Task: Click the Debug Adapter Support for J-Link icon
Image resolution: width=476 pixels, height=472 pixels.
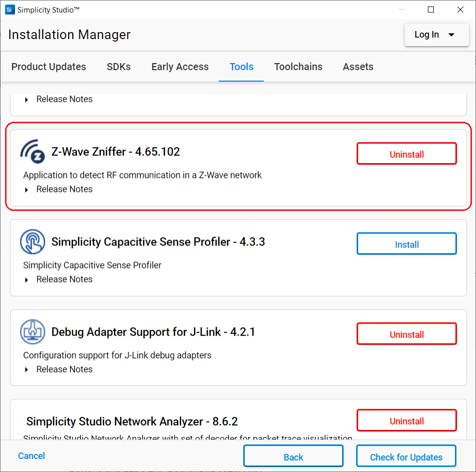Action: coord(32,331)
